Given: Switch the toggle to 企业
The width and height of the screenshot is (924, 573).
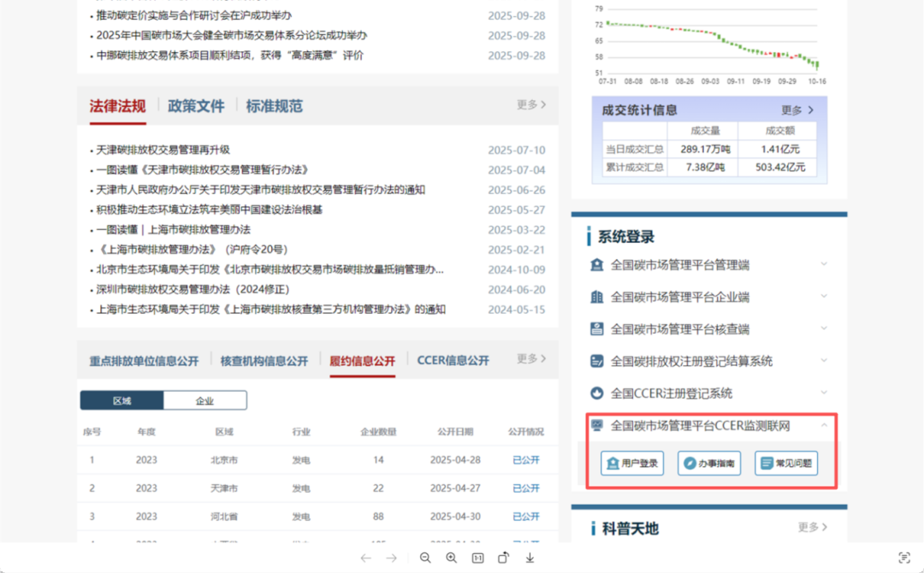Looking at the screenshot, I should [204, 400].
